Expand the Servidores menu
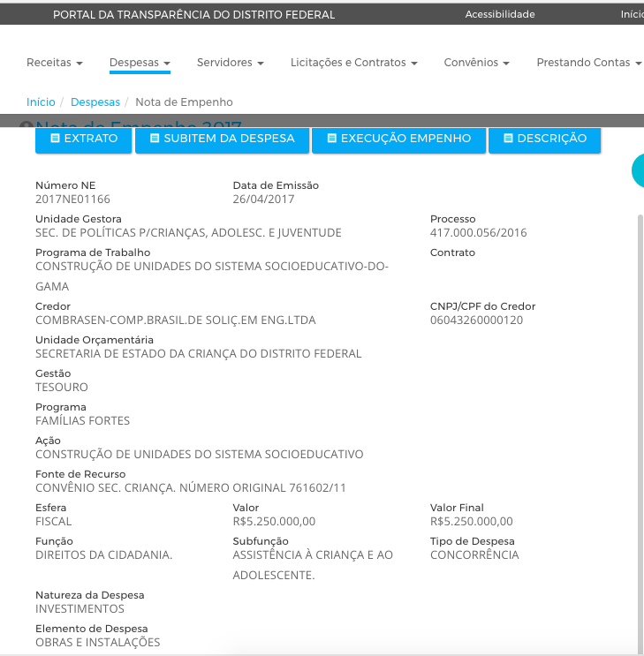The width and height of the screenshot is (644, 656). tap(231, 63)
